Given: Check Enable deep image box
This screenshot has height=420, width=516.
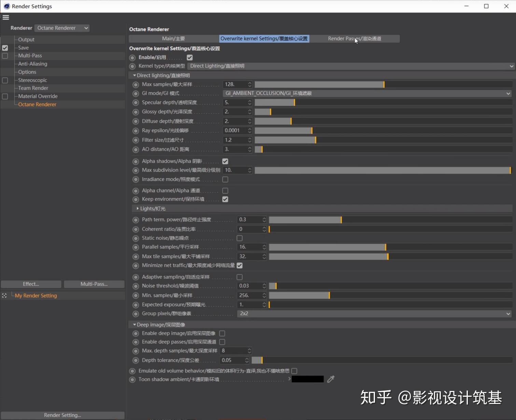Looking at the screenshot, I should click(x=222, y=333).
